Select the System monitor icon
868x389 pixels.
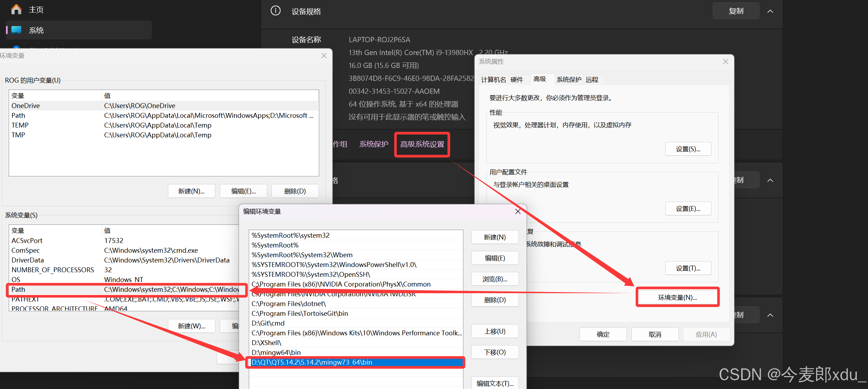tap(16, 30)
